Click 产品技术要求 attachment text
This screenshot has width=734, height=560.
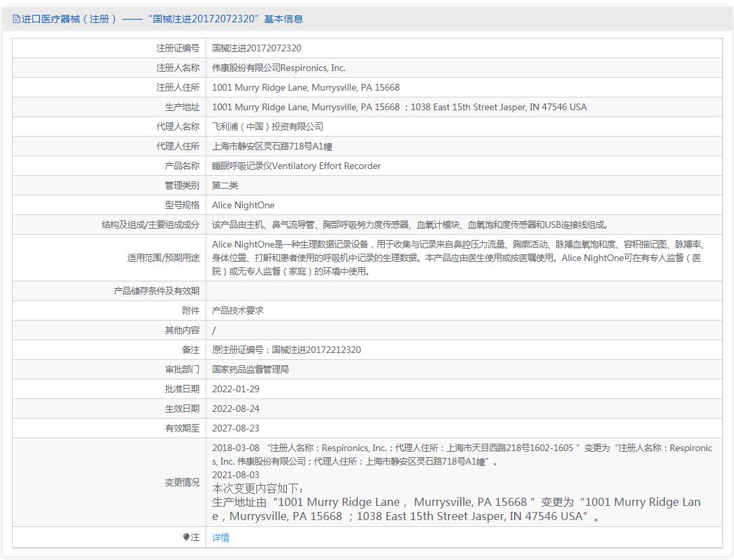237,310
